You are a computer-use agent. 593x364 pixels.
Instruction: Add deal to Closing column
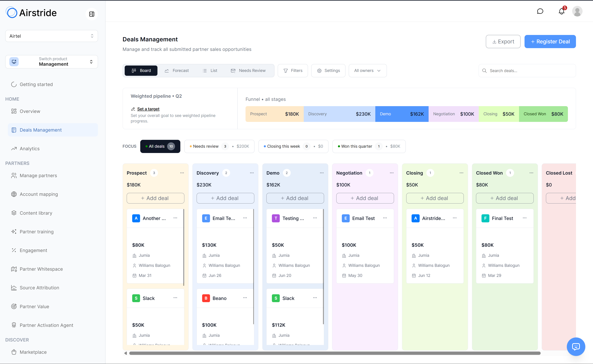point(435,198)
